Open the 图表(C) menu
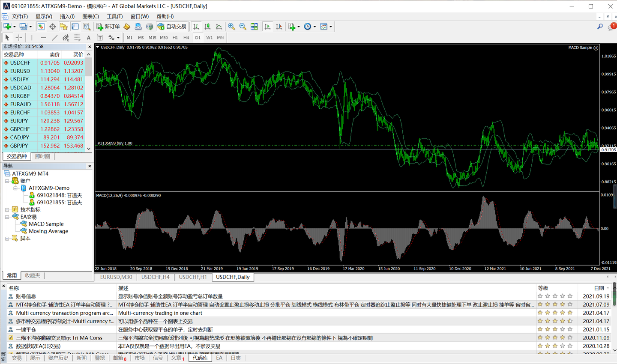This screenshot has width=617, height=364. [90, 16]
